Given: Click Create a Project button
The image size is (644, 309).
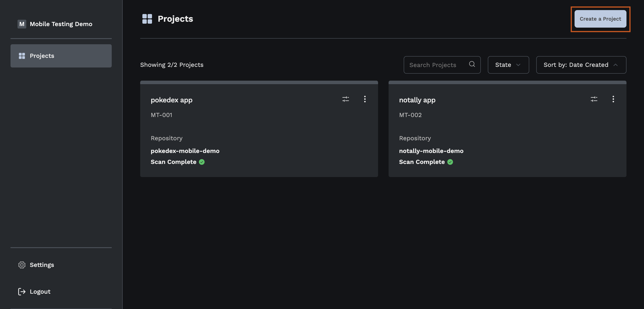Looking at the screenshot, I should pos(600,19).
